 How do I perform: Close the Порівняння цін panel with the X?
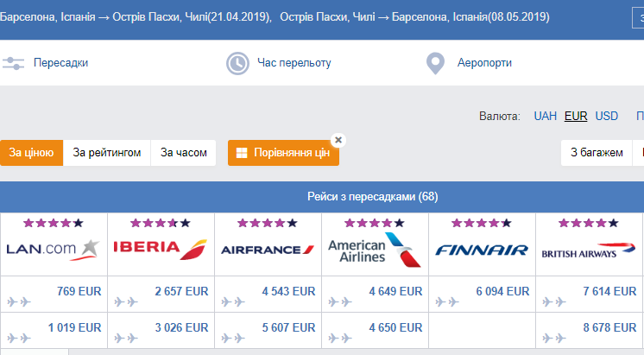pos(338,140)
